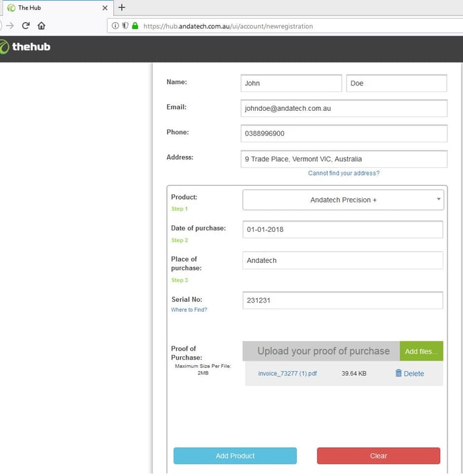The height and width of the screenshot is (476, 463).
Task: Click thehub logo in header
Action: (25, 47)
